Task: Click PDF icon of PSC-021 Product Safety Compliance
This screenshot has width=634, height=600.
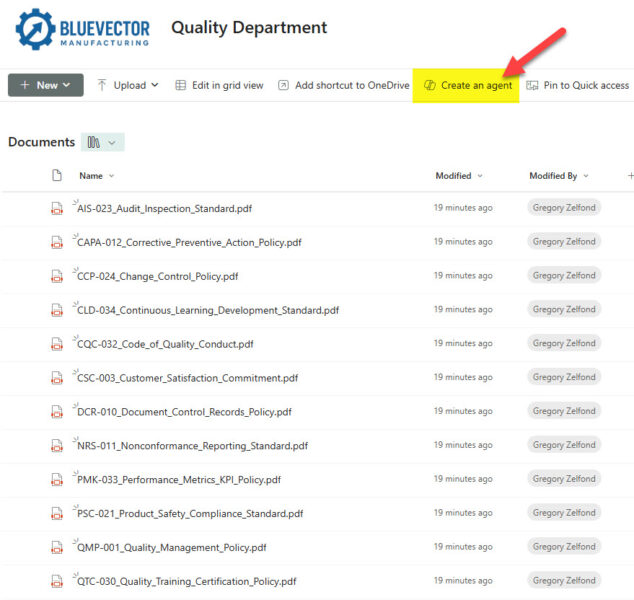Action: coord(57,513)
